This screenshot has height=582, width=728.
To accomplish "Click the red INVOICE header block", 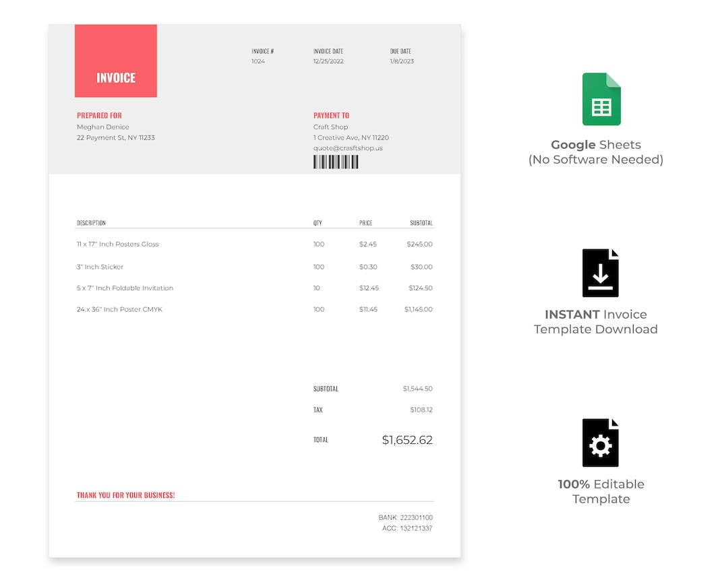I will pos(115,61).
